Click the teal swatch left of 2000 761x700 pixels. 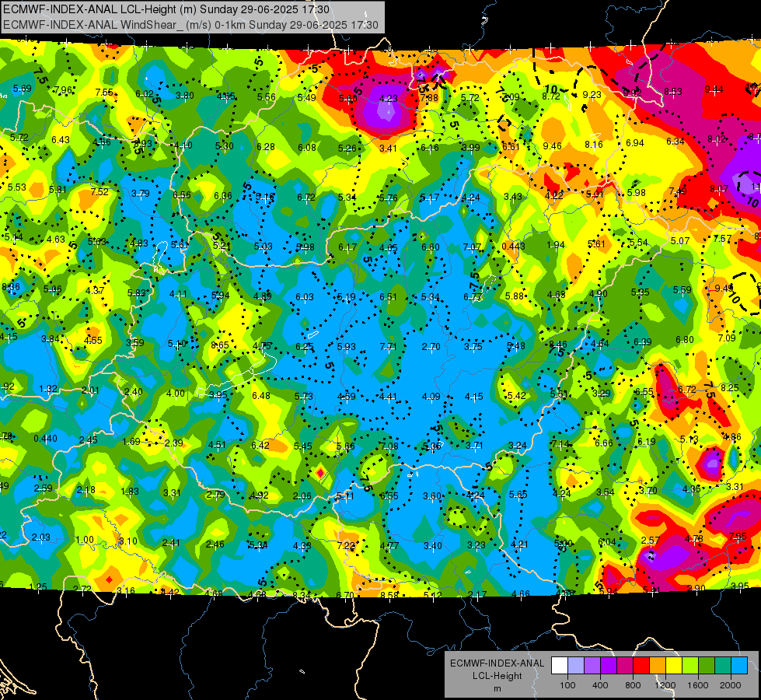[x=723, y=666]
